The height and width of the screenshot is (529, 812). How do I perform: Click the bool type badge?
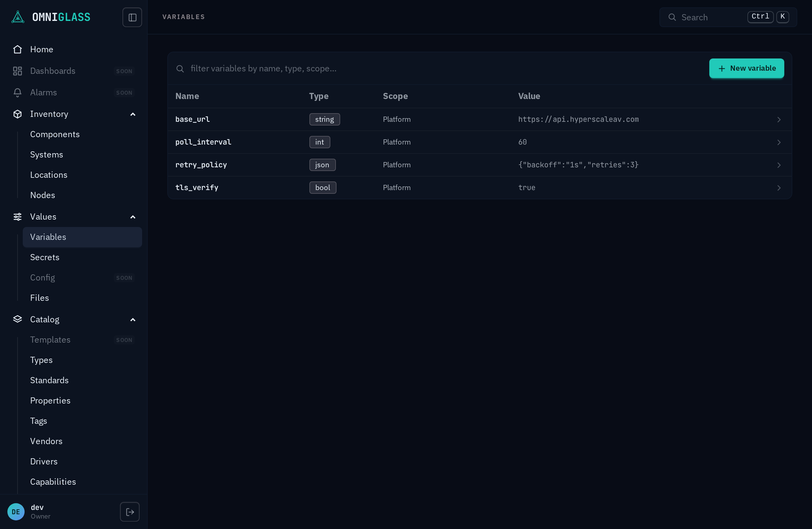tap(322, 188)
